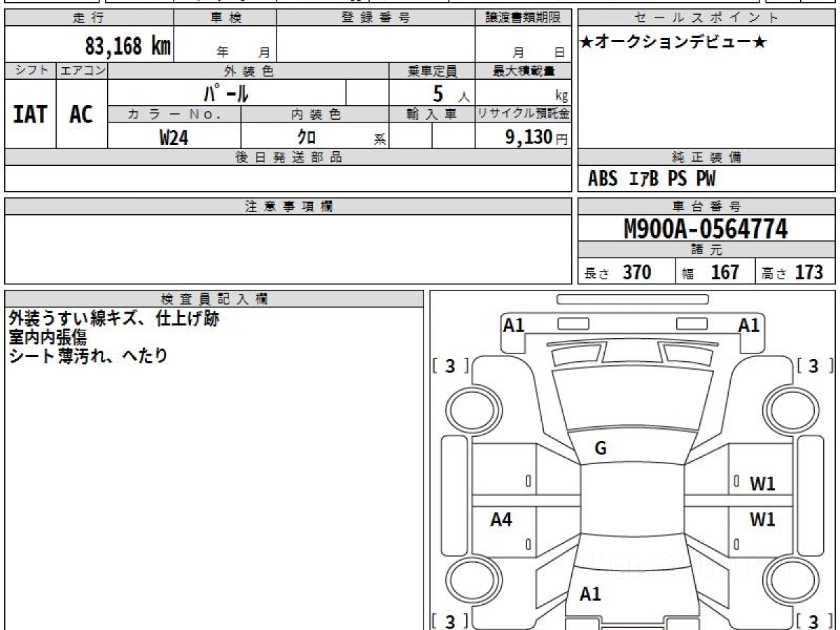The width and height of the screenshot is (840, 630).
Task: Select the IAT shift value
Action: 30,114
